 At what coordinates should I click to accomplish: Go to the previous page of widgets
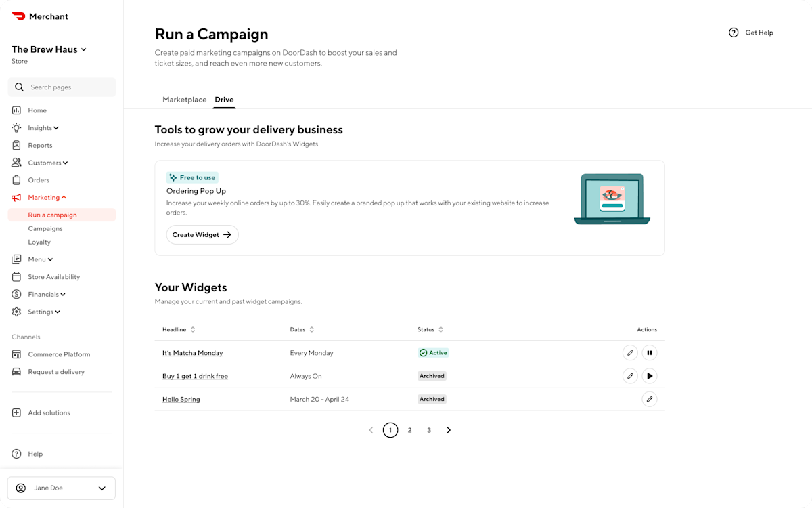pyautogui.click(x=371, y=430)
